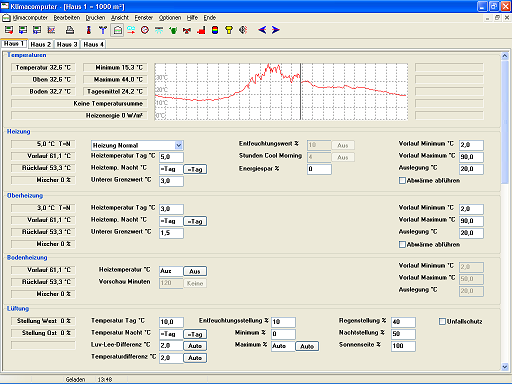Open the rainbow-colored storage tank icon
Viewport: 512px width, 384px height.
pyautogui.click(x=215, y=30)
